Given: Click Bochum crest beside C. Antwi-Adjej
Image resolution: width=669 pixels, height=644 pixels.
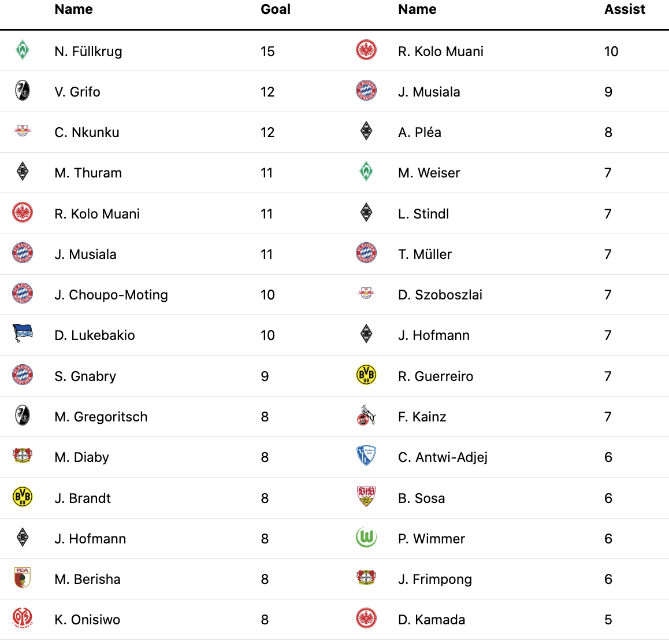Looking at the screenshot, I should pos(366,456).
